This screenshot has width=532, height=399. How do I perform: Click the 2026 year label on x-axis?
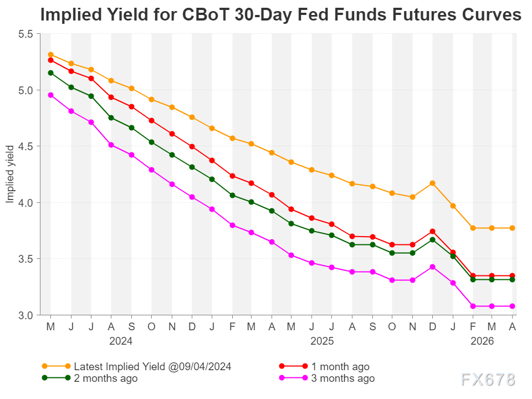pyautogui.click(x=482, y=341)
